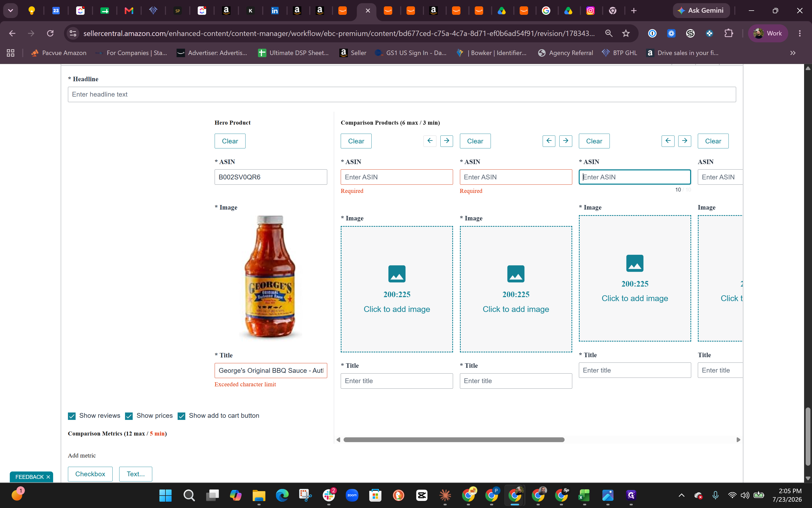Open the Google Keep lightbulb tab
Image resolution: width=812 pixels, height=508 pixels.
point(31,11)
